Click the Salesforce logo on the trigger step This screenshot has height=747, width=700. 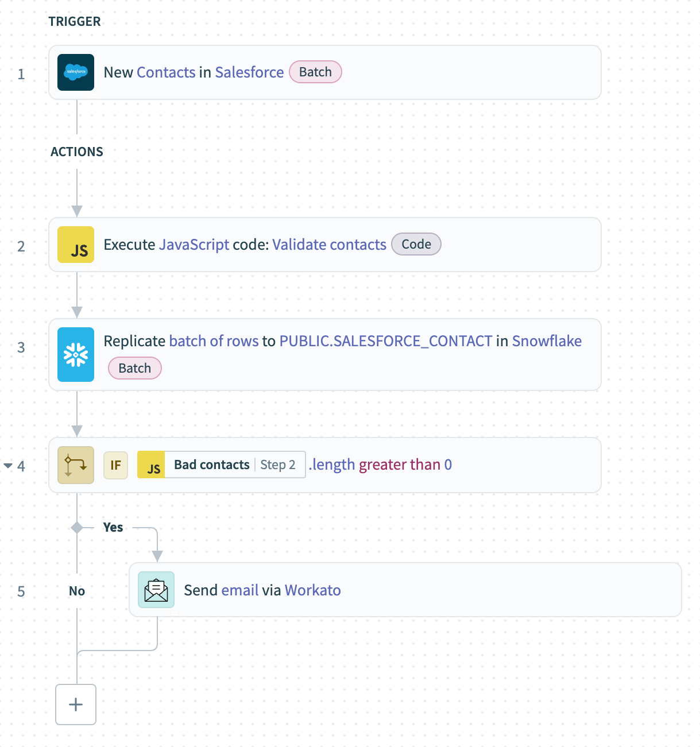click(x=75, y=72)
